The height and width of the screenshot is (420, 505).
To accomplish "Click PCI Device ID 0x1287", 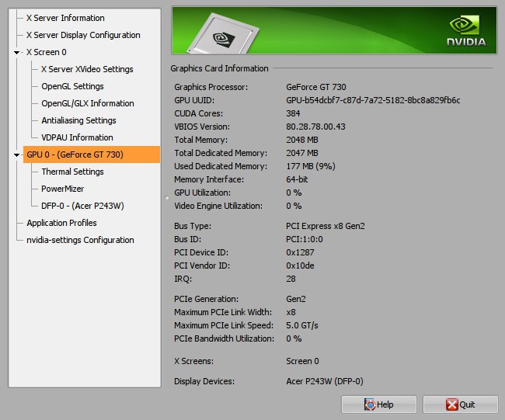I will [300, 252].
